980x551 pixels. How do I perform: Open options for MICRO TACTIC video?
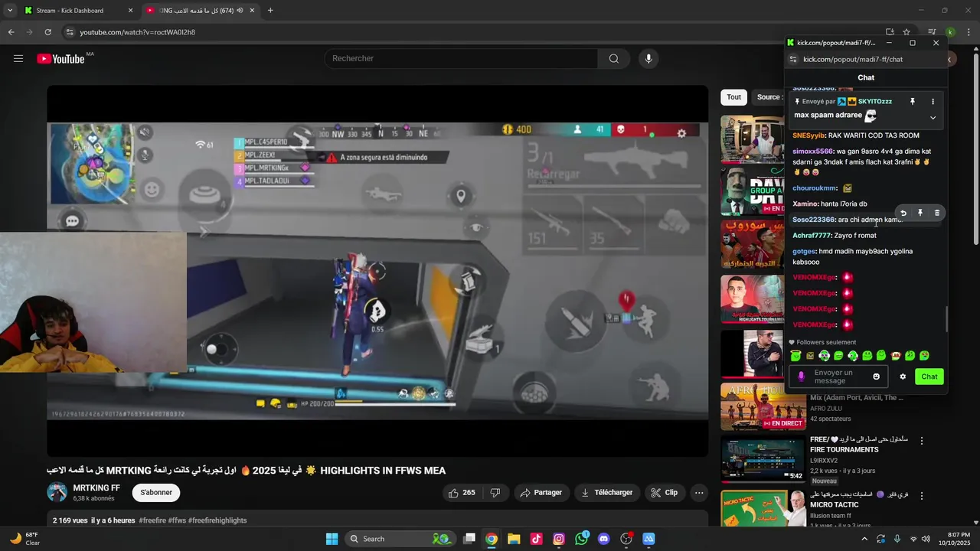click(922, 495)
